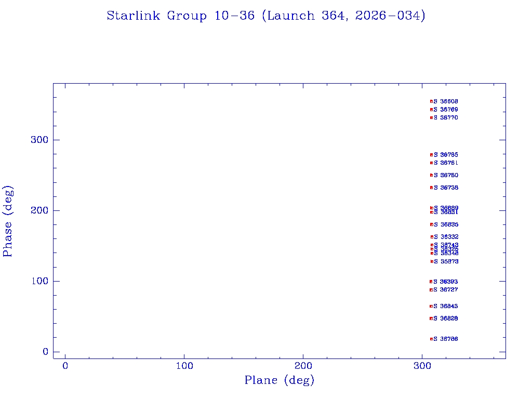Click the 0 tick label on x-axis
Image resolution: width=532 pixels, height=399 pixels.
[x=65, y=366]
